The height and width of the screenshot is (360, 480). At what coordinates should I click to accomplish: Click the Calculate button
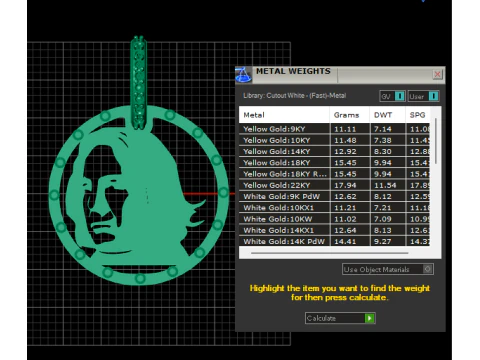(340, 318)
